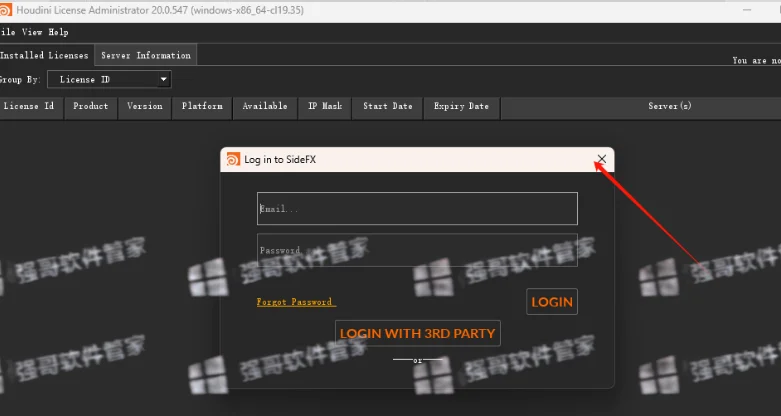Expand the Group By License ID dropdown
Screen dimensions: 781x416
coord(109,79)
